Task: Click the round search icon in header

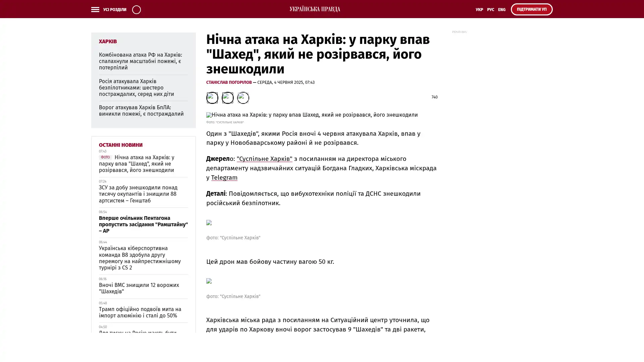Action: 136,10
